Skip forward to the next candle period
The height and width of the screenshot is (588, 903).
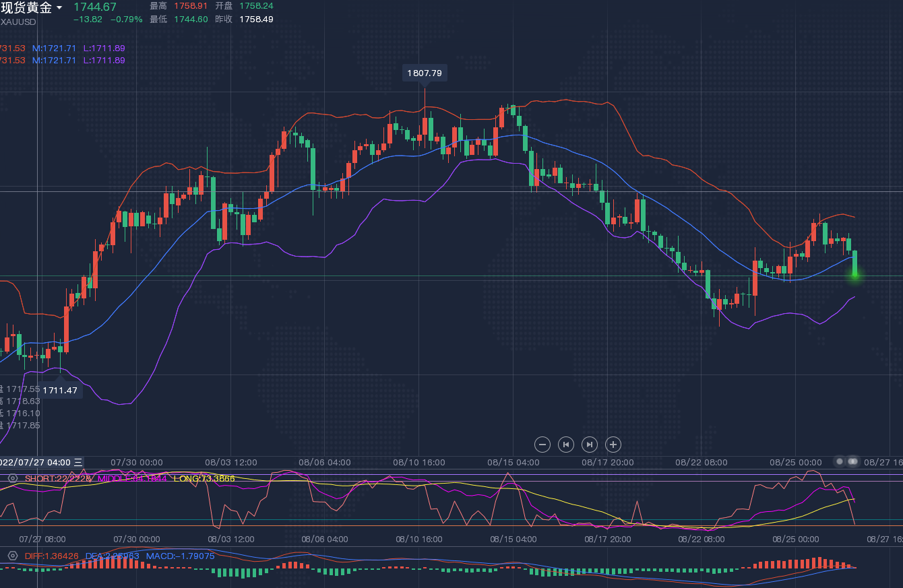click(590, 445)
